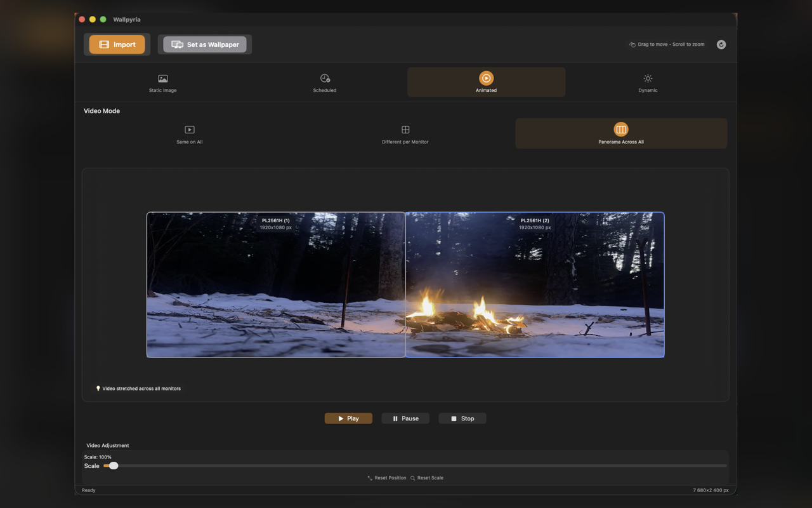This screenshot has width=812, height=508.
Task: Click the 'Scale: 100%' label
Action: (x=98, y=457)
